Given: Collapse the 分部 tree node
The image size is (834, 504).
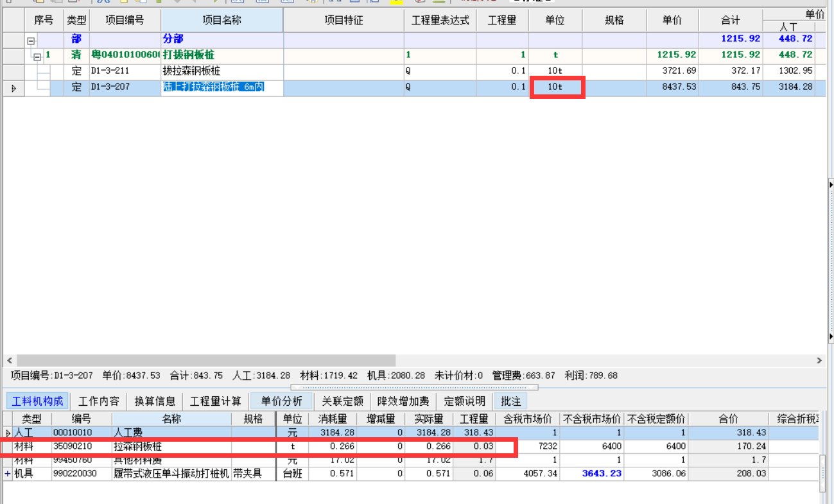Looking at the screenshot, I should [x=30, y=40].
